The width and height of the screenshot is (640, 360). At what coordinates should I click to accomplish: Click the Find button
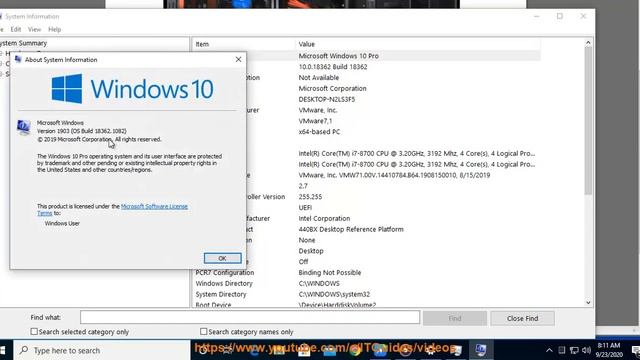coord(455,318)
